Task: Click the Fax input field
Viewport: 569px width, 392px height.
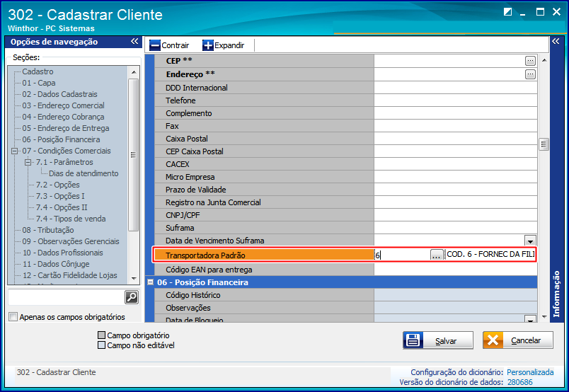Action: (456, 125)
